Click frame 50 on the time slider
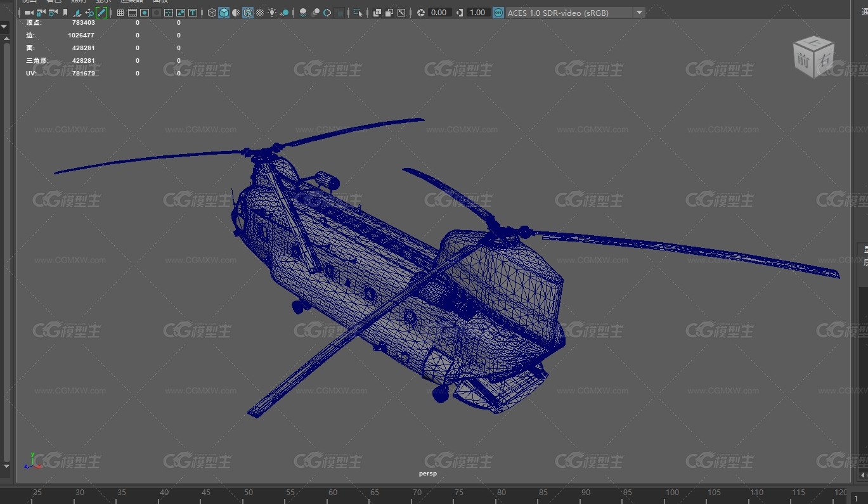Image resolution: width=868 pixels, height=504 pixels. coord(249,493)
